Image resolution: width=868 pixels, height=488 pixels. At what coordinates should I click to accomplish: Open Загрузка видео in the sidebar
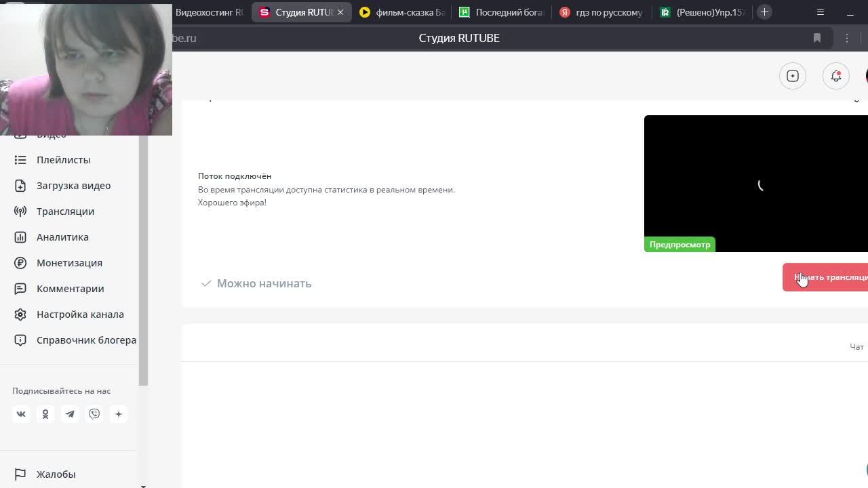coord(73,186)
